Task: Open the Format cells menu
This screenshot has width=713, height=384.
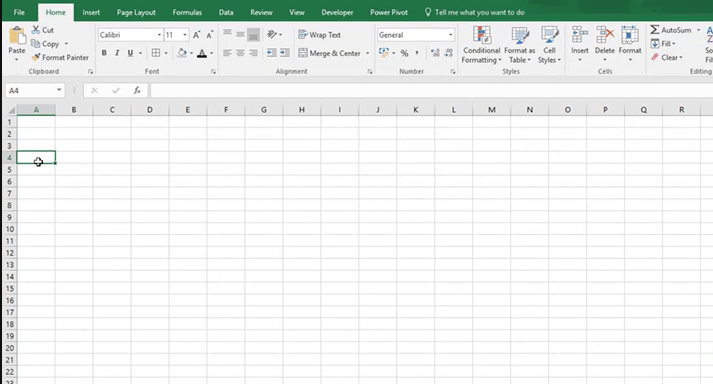Action: click(x=630, y=44)
